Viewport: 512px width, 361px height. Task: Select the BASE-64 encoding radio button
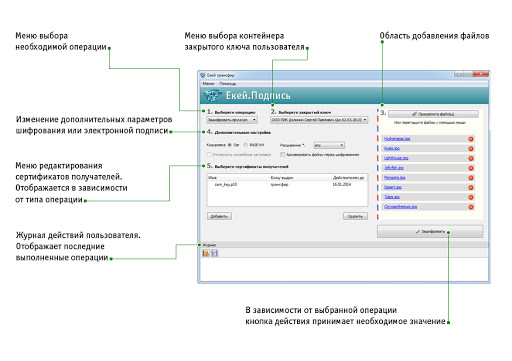tap(246, 145)
